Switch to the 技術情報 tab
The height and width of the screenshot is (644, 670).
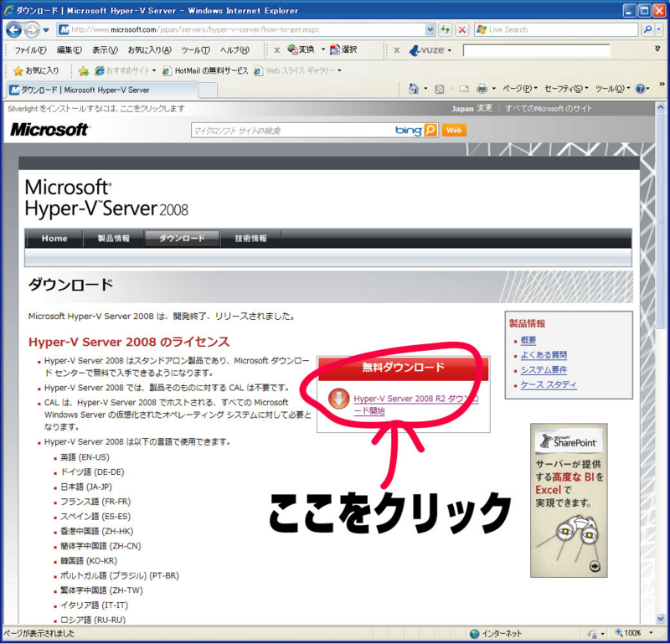click(251, 239)
